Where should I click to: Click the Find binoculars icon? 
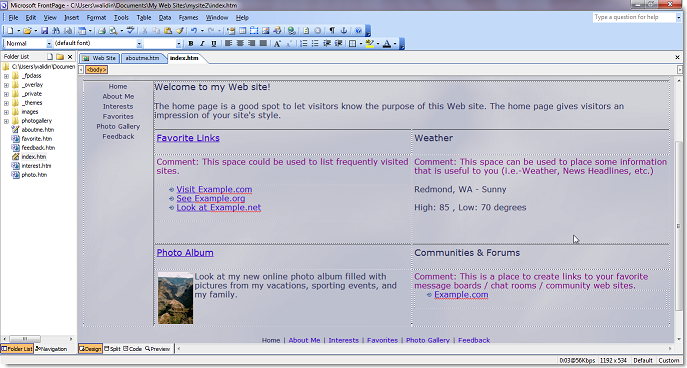[56, 31]
